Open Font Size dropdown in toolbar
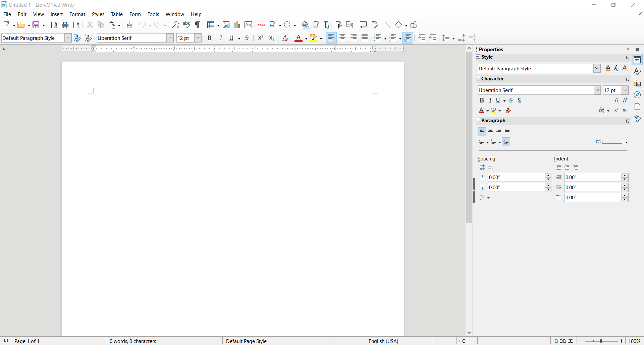This screenshot has width=644, height=345. click(198, 38)
